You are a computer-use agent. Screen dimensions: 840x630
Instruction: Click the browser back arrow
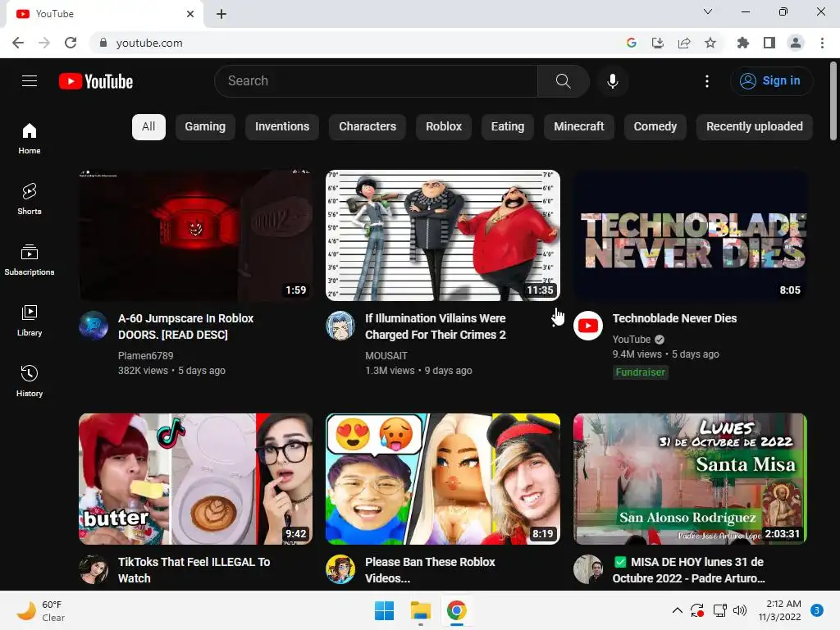click(x=18, y=43)
